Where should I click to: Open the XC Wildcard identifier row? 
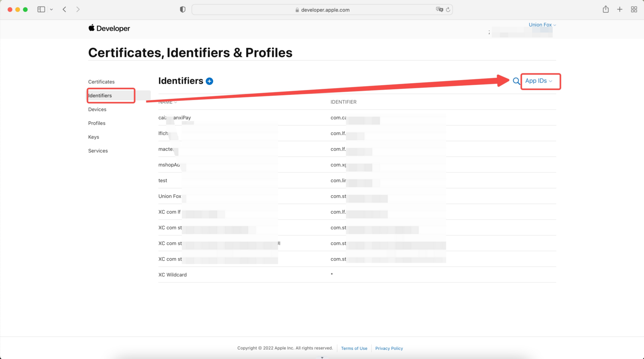[x=357, y=275]
